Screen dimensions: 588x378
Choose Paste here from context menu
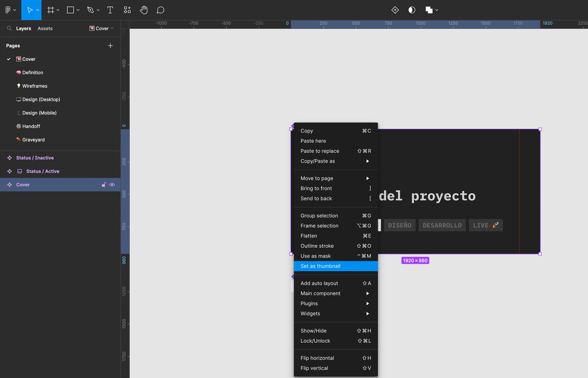point(336,141)
